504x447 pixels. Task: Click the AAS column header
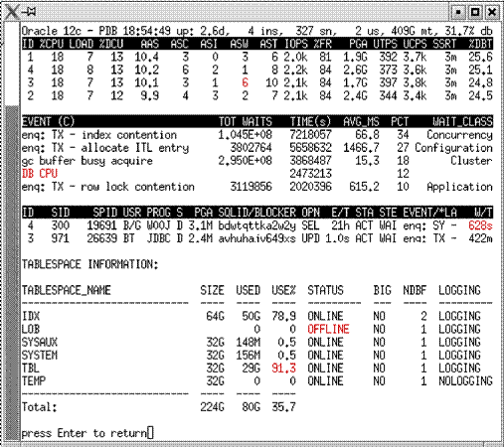pyautogui.click(x=150, y=44)
